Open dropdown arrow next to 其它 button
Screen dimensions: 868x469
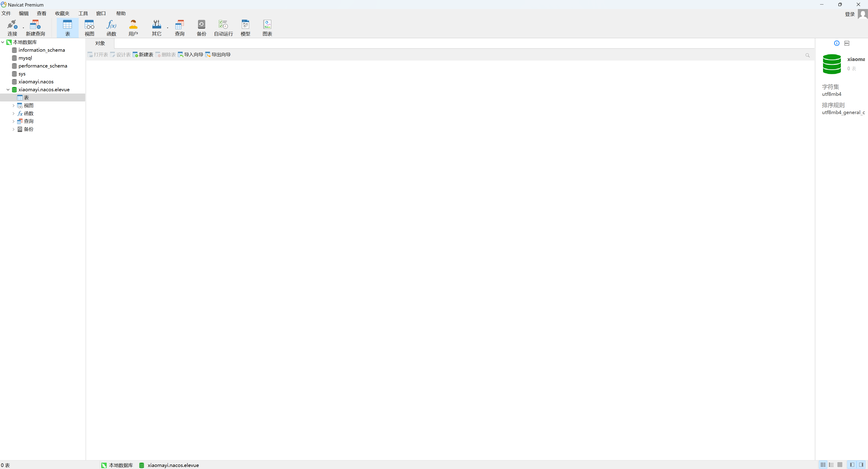167,28
